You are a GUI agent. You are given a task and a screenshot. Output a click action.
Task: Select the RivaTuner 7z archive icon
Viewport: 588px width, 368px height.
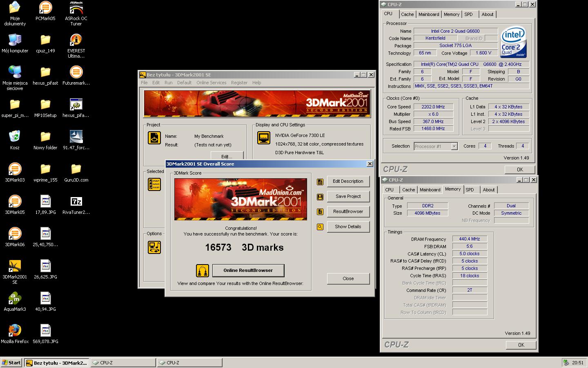76,205
